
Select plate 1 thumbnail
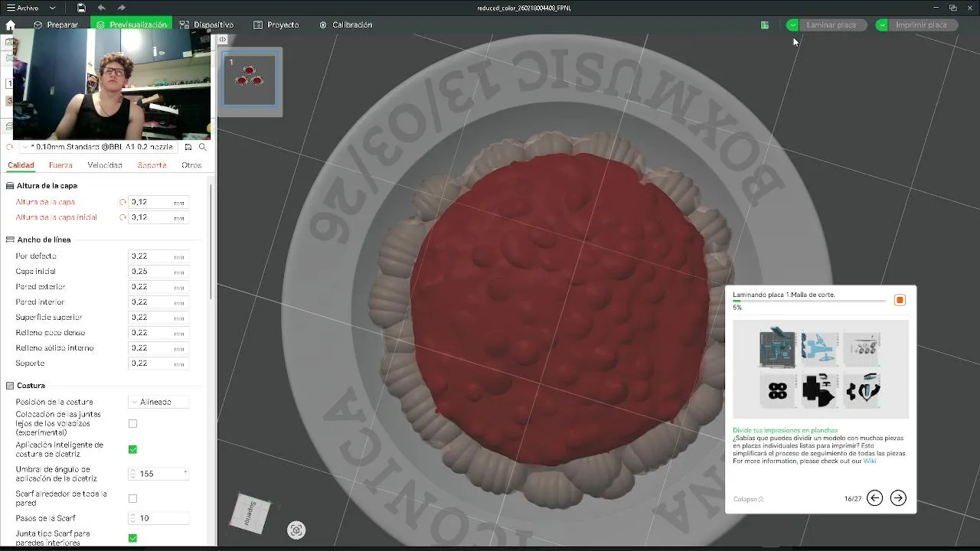pos(249,80)
